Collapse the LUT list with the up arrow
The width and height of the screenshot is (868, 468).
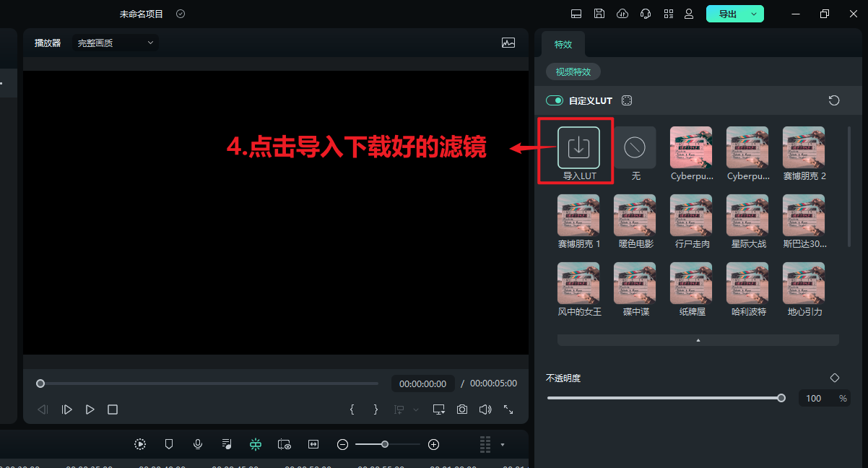tap(698, 339)
